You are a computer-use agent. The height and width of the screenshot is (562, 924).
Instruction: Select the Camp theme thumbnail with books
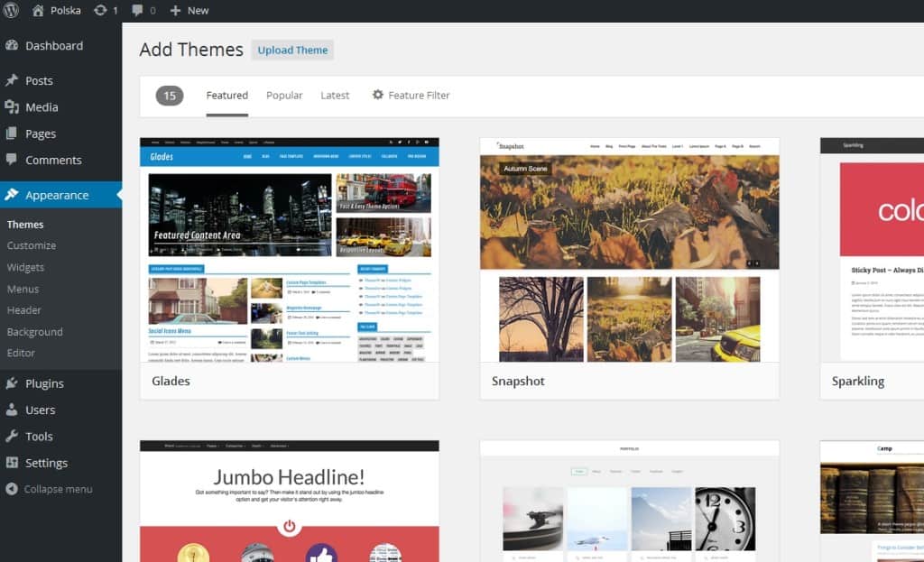[873, 501]
